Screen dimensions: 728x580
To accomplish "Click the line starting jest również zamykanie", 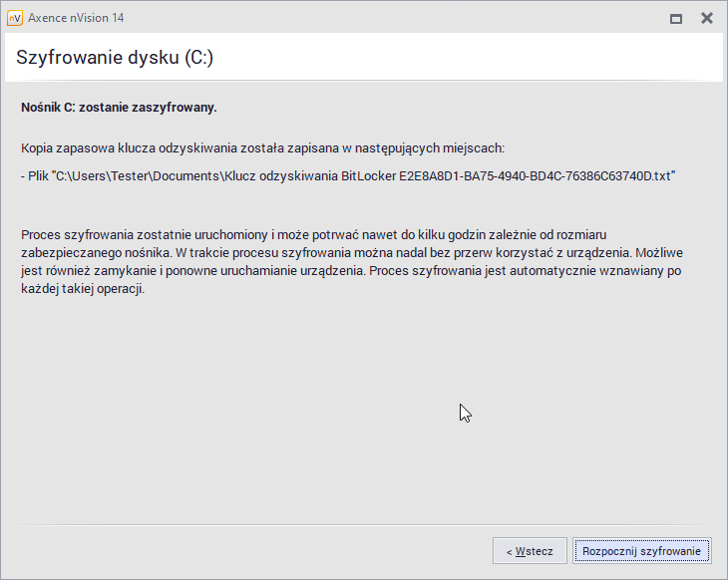I will coord(351,271).
